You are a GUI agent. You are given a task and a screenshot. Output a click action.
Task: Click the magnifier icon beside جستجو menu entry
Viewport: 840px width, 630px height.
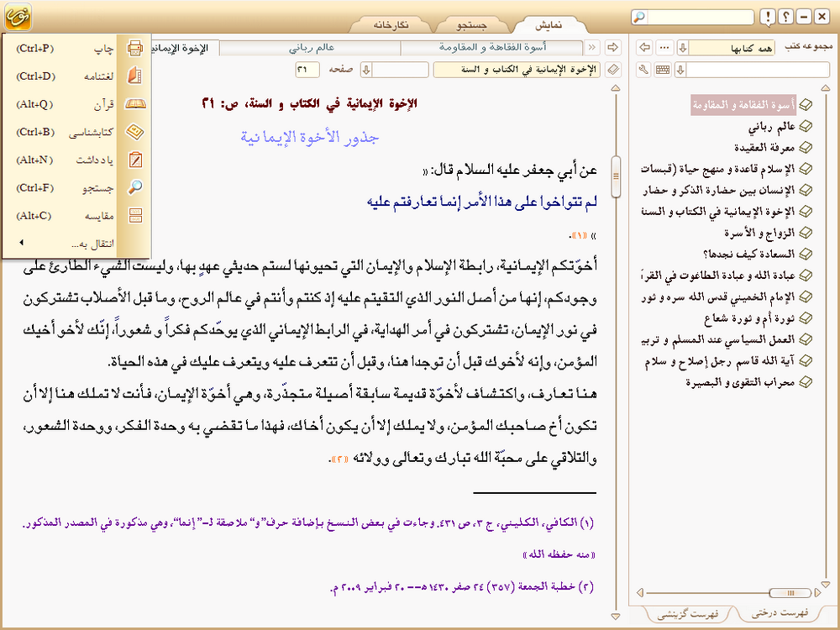coord(135,187)
